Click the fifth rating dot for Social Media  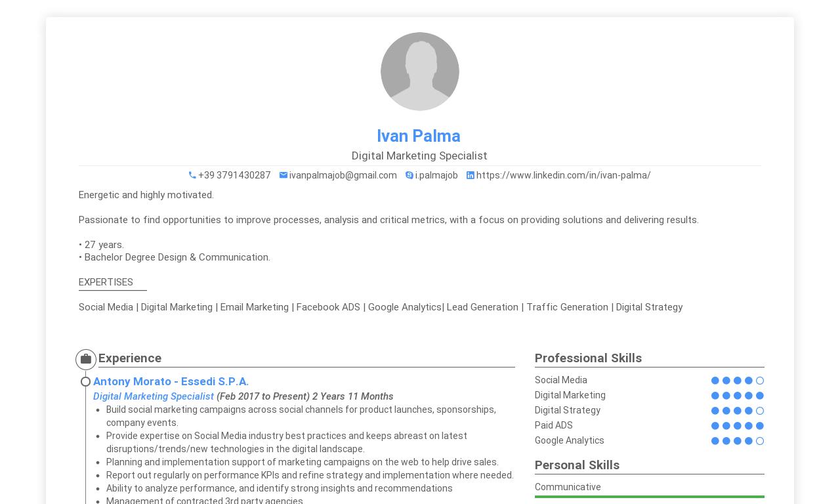[760, 381]
